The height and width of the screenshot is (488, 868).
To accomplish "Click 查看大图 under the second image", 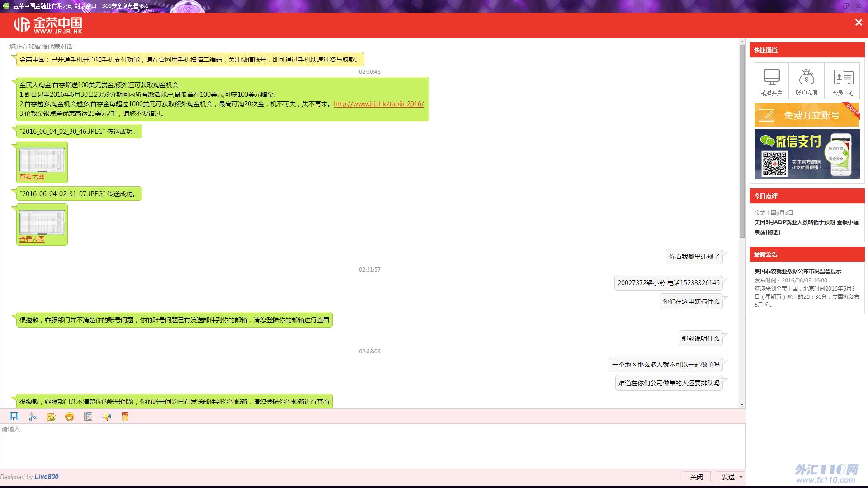I will point(32,239).
